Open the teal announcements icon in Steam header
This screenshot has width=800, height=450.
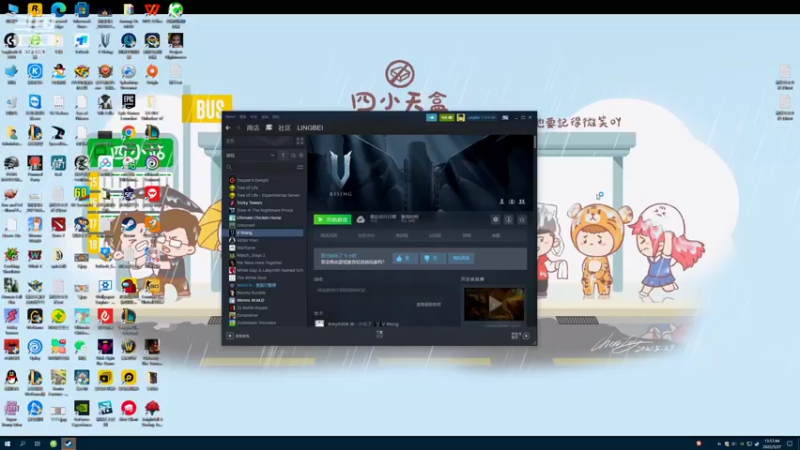tap(432, 117)
